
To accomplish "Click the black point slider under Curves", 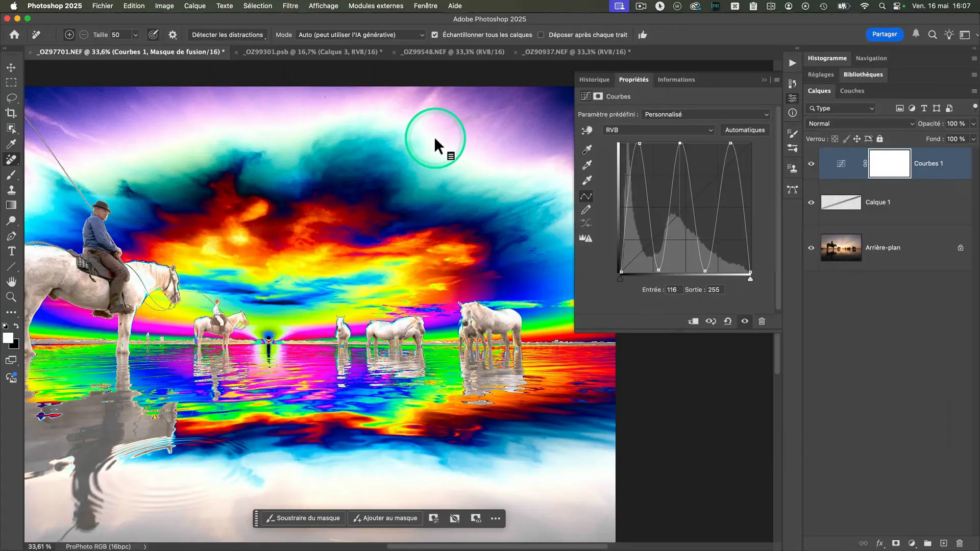I will 620,279.
